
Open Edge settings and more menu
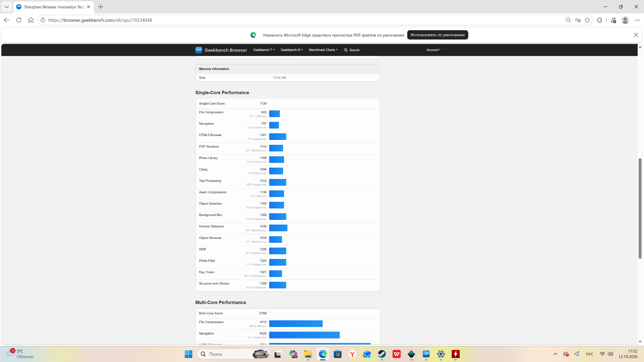(x=637, y=20)
